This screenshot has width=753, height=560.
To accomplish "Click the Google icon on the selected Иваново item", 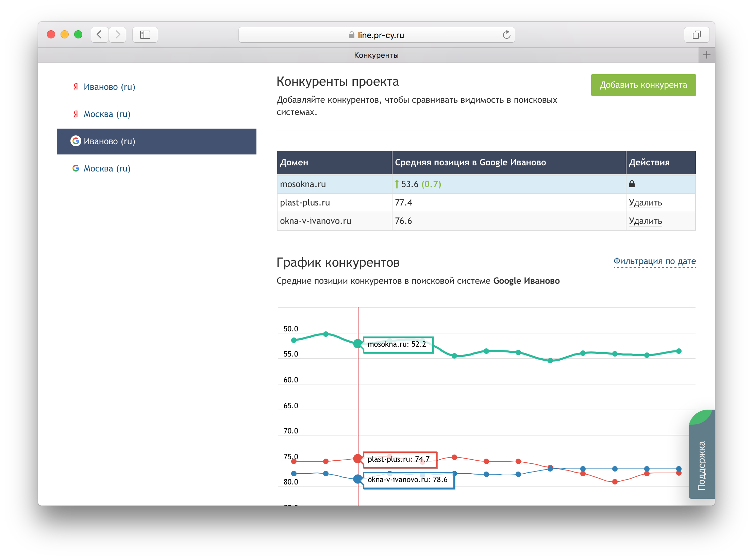I will tap(76, 141).
